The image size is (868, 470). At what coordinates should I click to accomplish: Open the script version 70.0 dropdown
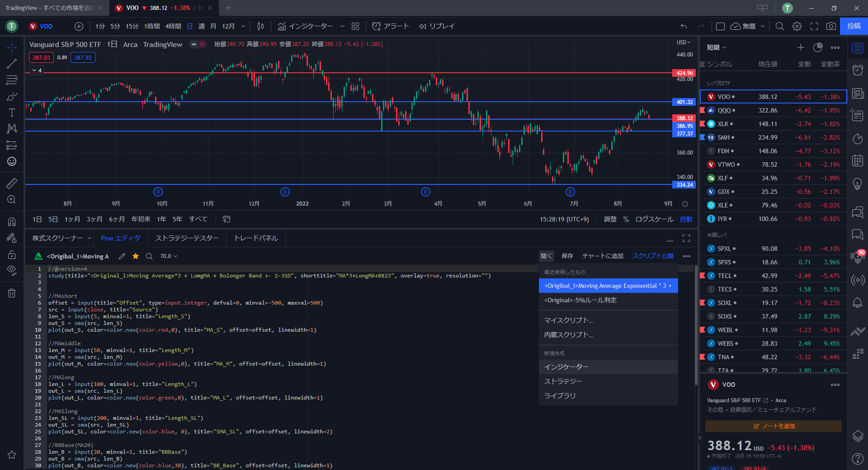click(x=169, y=256)
